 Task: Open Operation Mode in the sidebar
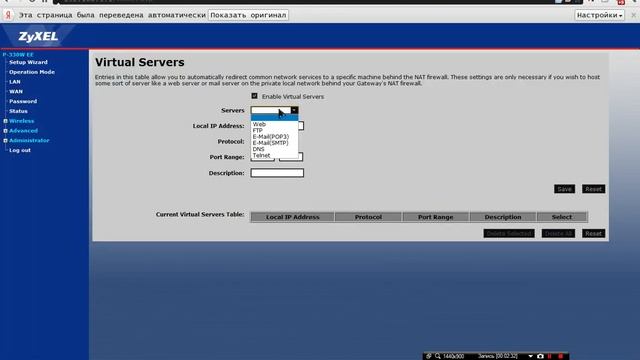pyautogui.click(x=32, y=72)
